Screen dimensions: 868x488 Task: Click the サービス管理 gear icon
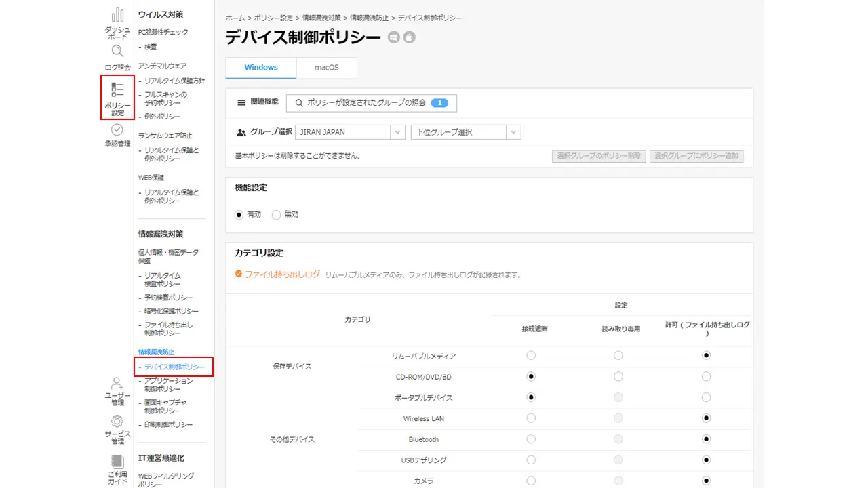[117, 422]
